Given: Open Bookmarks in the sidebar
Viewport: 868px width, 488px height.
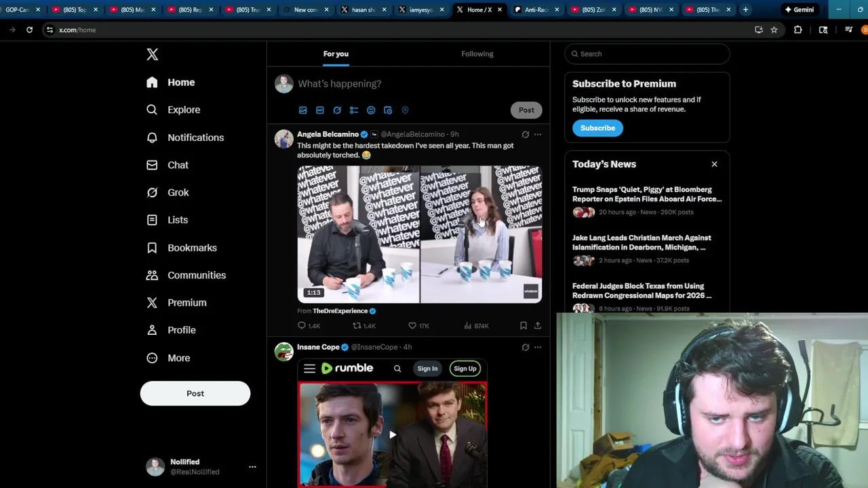Looking at the screenshot, I should click(x=182, y=247).
